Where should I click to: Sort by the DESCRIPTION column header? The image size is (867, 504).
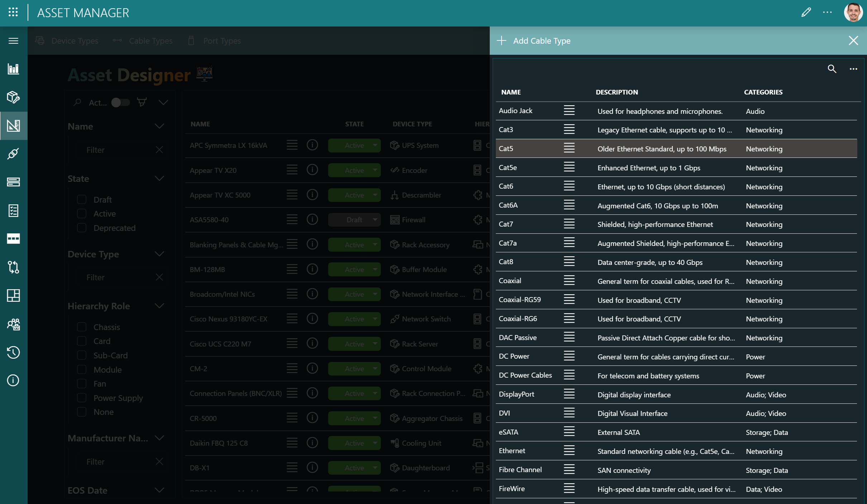pos(617,92)
